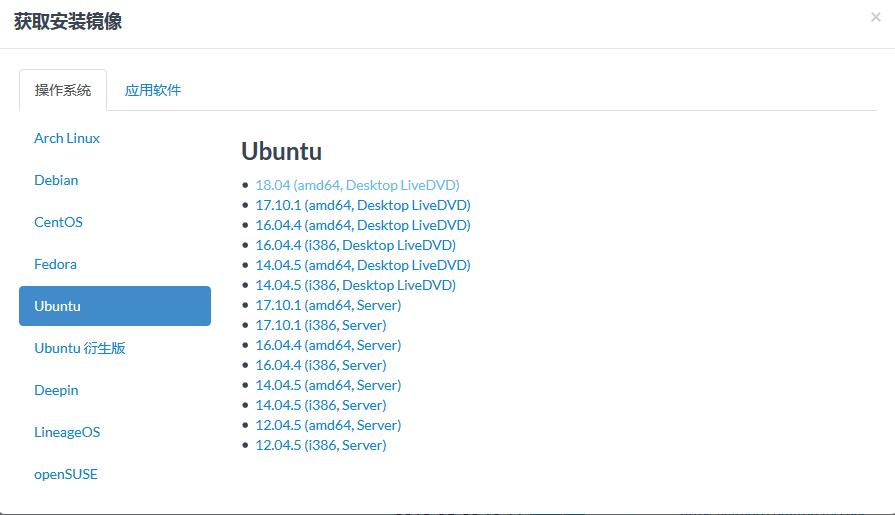Download 14.04.5 (i386, Server)
This screenshot has width=895, height=515.
(x=321, y=405)
